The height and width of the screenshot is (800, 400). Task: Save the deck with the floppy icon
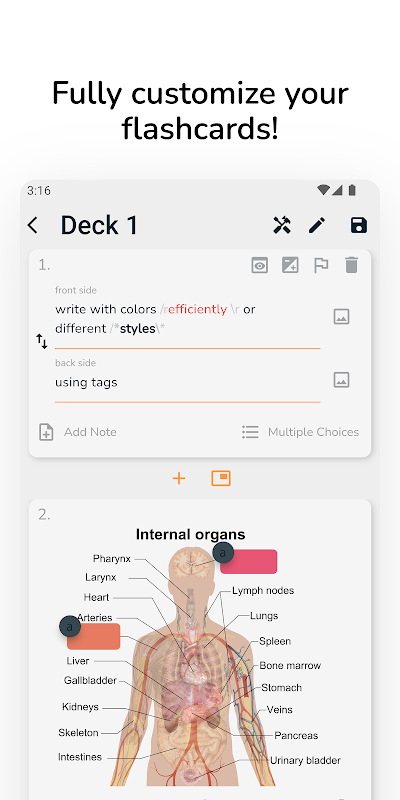pyautogui.click(x=359, y=225)
